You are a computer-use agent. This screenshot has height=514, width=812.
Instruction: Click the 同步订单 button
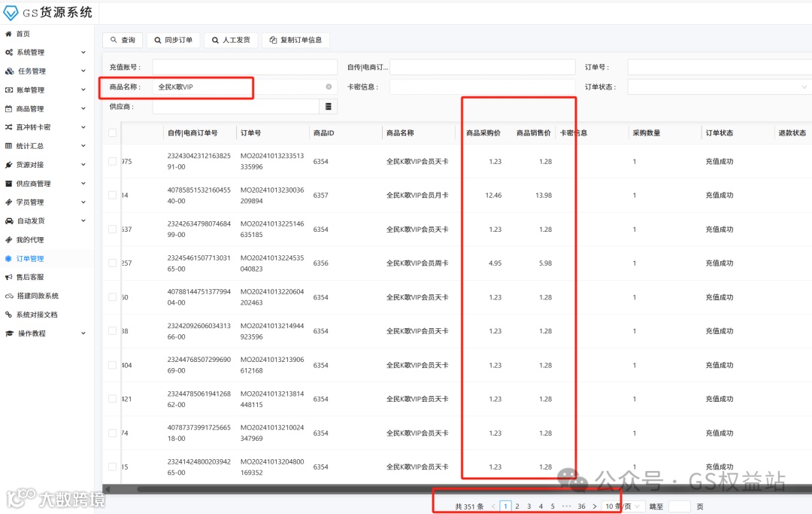pyautogui.click(x=173, y=40)
